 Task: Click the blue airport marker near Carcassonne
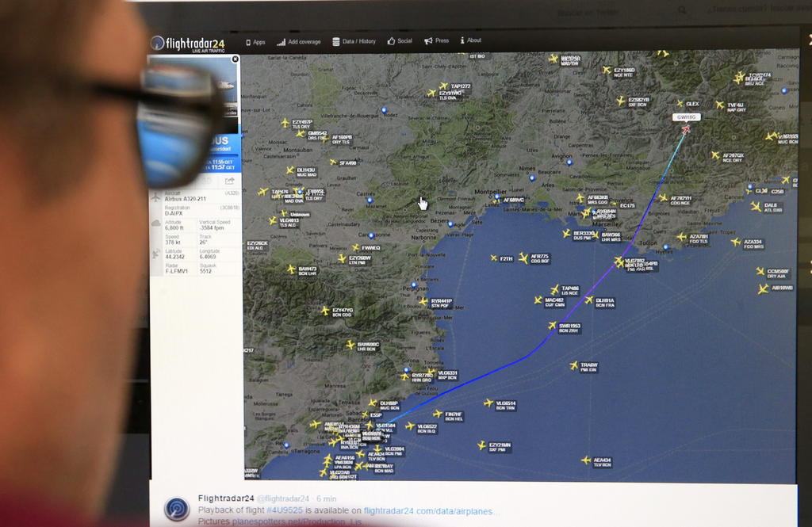pos(371,235)
